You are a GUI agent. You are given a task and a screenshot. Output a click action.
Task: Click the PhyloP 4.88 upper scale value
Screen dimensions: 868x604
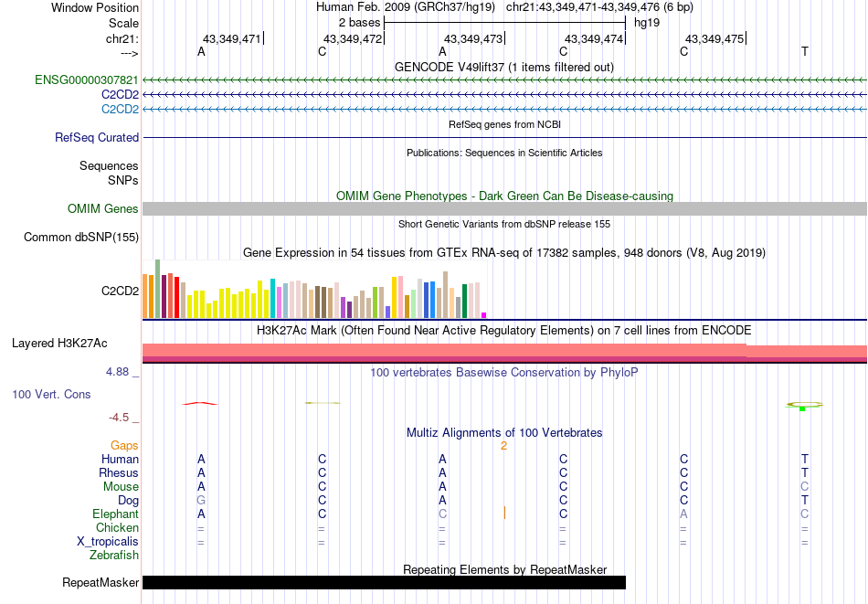[x=117, y=372]
